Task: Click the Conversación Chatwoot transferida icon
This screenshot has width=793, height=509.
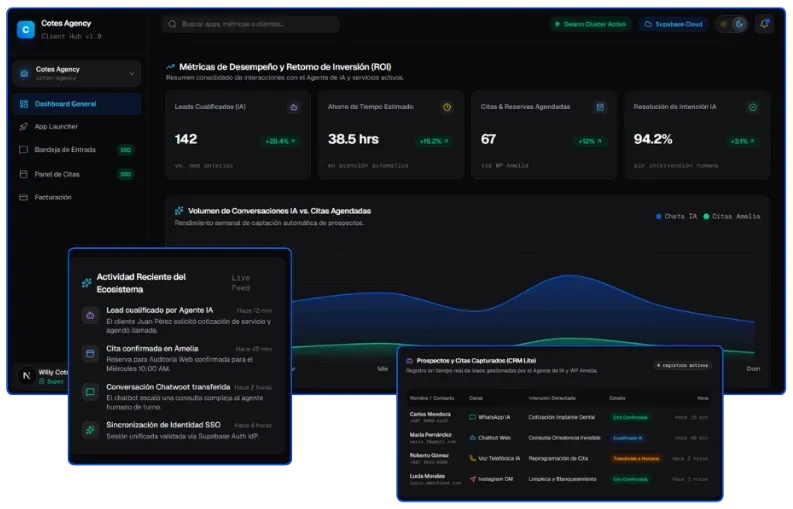Action: coord(90,392)
